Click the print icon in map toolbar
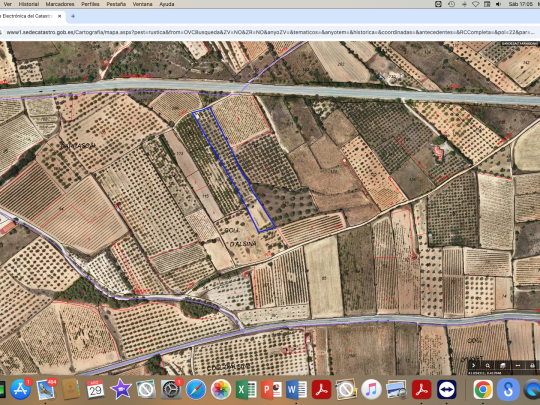This screenshot has width=540, height=405. click(x=532, y=365)
